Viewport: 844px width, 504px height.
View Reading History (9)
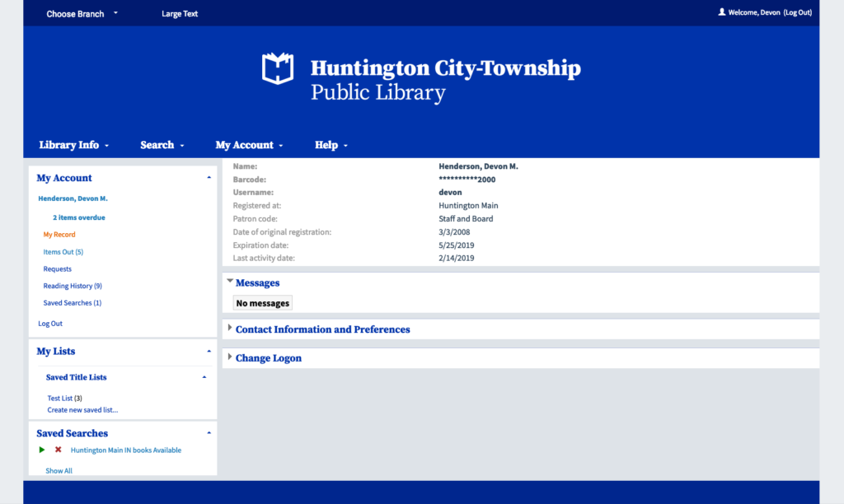pos(73,286)
